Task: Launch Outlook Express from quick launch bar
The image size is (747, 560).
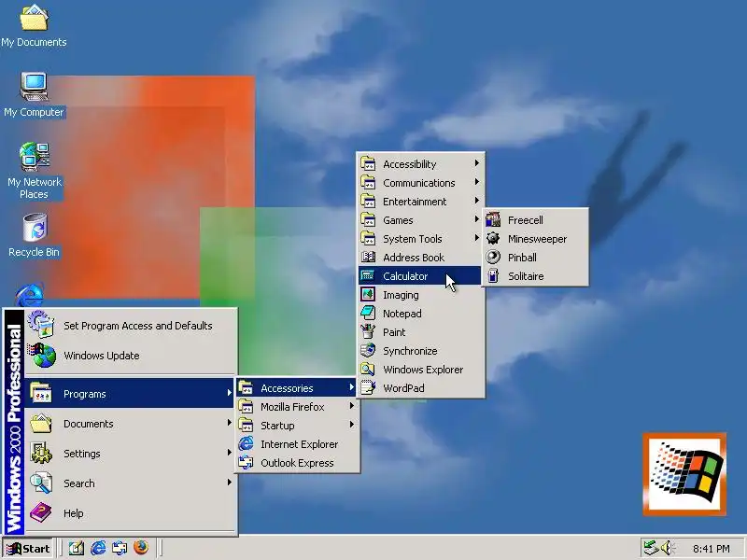Action: click(120, 548)
